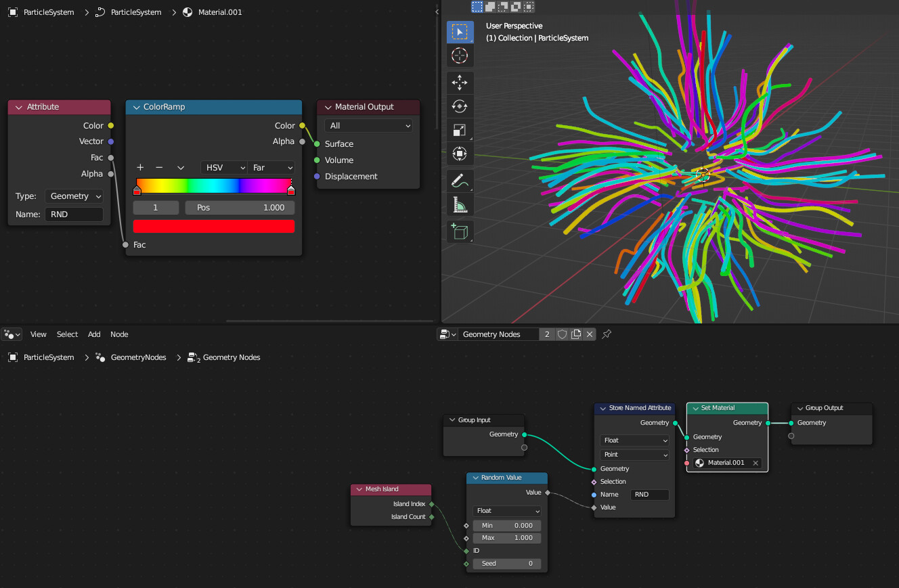
Task: Enable Extend selection mode at viewport top
Action: pos(489,7)
